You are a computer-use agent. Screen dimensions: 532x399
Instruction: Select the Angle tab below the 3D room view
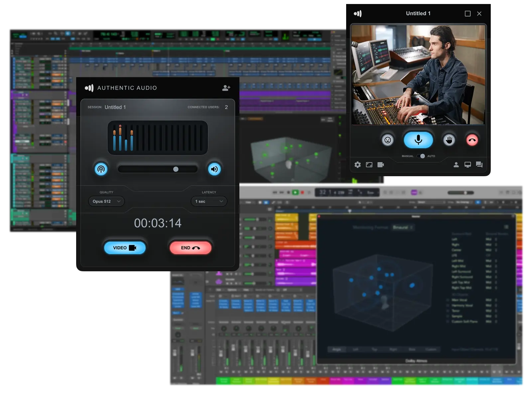336,349
